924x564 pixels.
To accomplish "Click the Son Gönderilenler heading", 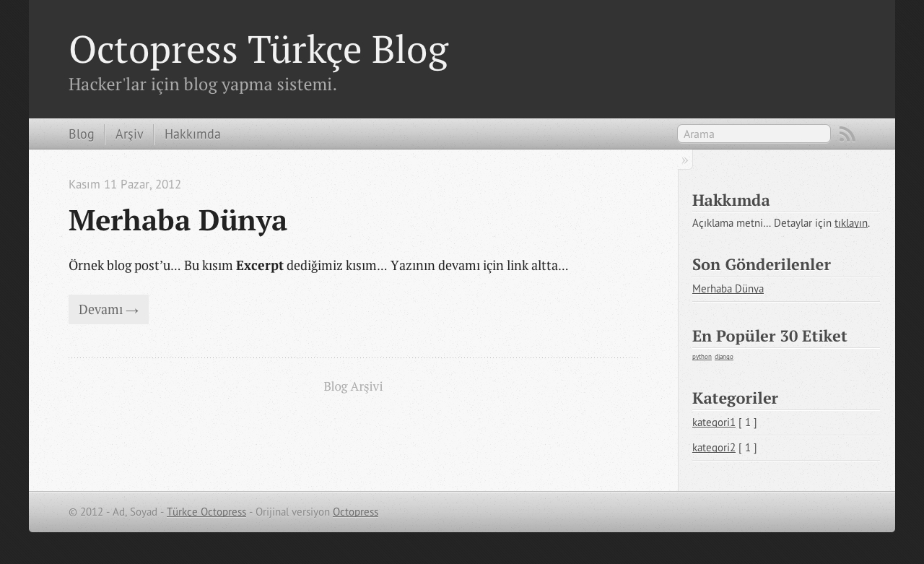I will tap(762, 264).
